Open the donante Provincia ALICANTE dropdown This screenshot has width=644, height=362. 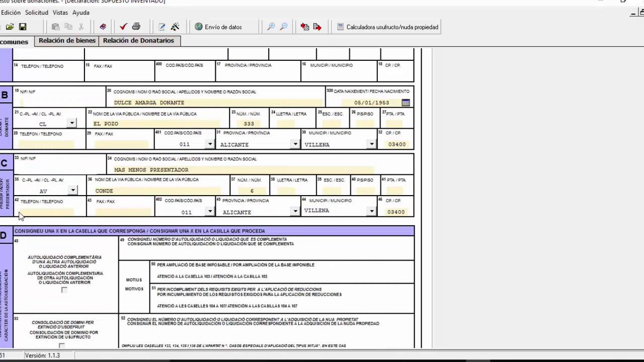tap(295, 144)
